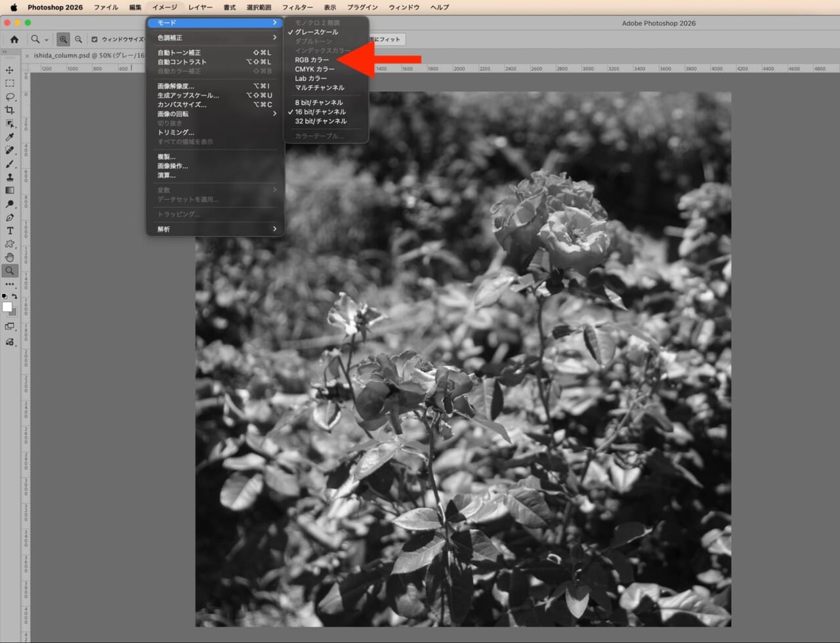Switch to 8 bit/チャンネル depth

[x=318, y=102]
